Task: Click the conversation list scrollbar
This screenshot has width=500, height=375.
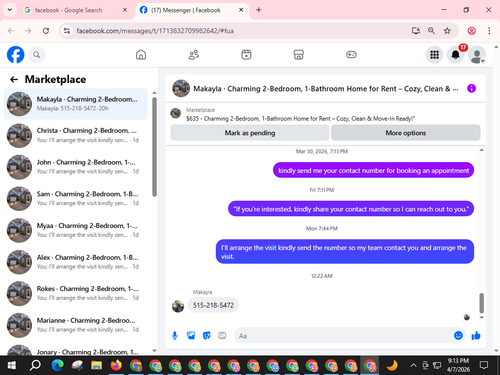Action: point(154,147)
